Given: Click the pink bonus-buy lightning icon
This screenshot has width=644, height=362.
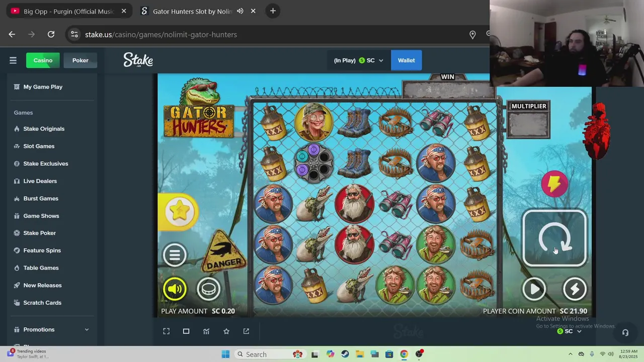Looking at the screenshot, I should coord(554,184).
